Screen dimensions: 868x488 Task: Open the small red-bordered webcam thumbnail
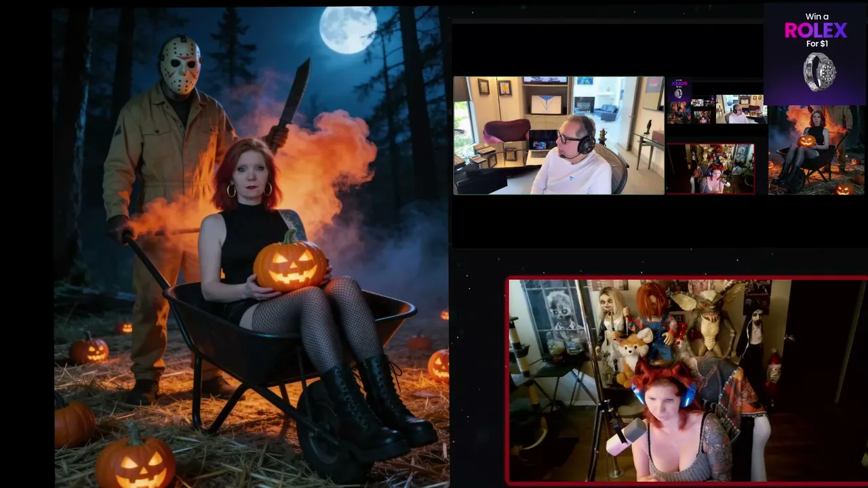point(711,169)
